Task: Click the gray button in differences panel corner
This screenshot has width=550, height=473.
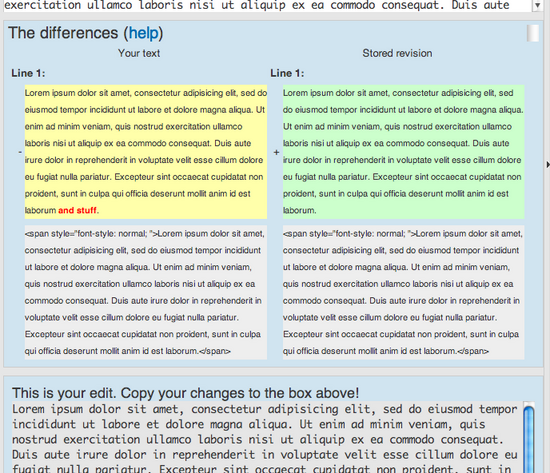Action: tap(532, 33)
